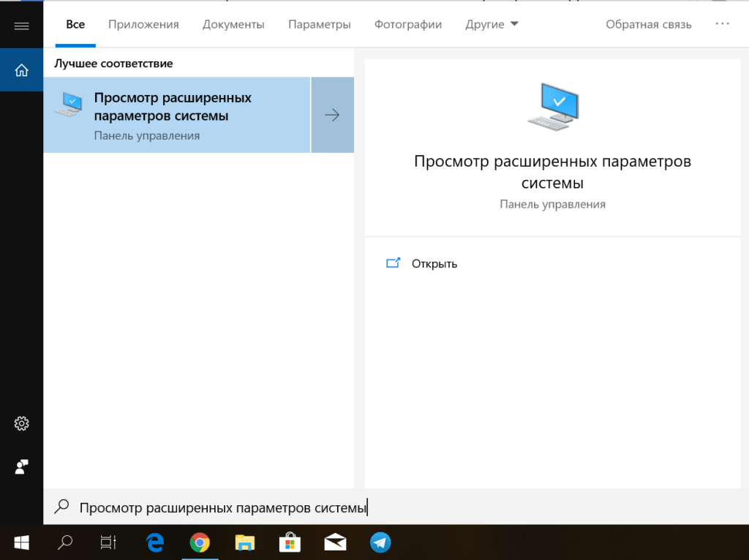Viewport: 749px width, 560px height.
Task: Expand the Другие filter dropdown
Action: pyautogui.click(x=492, y=24)
